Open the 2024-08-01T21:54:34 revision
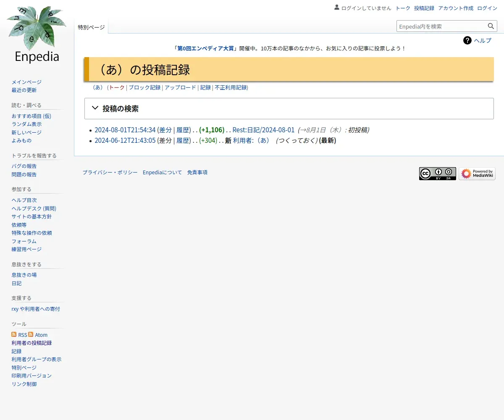The width and height of the screenshot is (504, 420). (x=125, y=130)
